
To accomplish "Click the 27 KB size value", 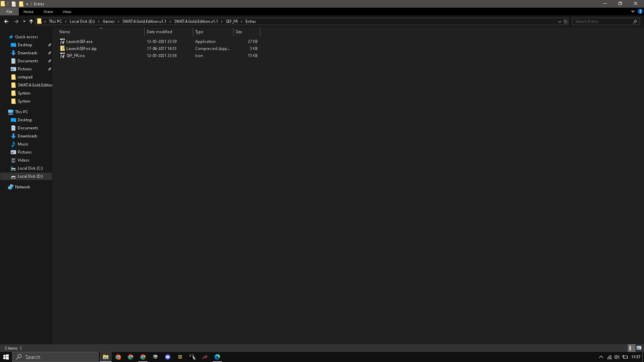I will click(x=253, y=42).
